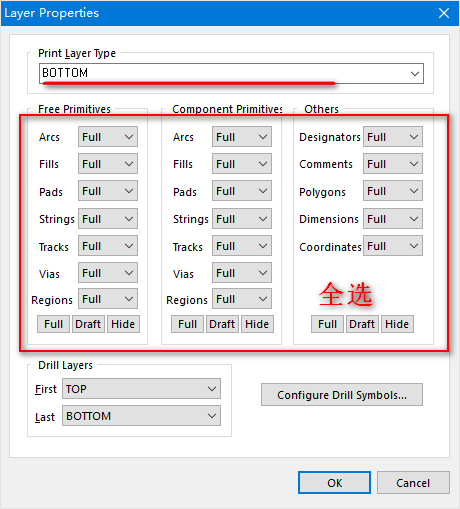Open Component Primitives Fills dropdown

point(242,164)
